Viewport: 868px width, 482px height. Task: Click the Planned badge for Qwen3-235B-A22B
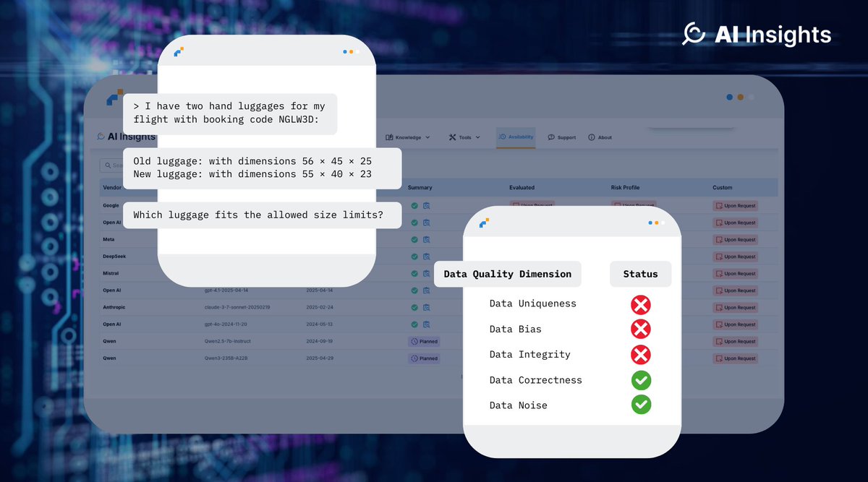pos(425,358)
